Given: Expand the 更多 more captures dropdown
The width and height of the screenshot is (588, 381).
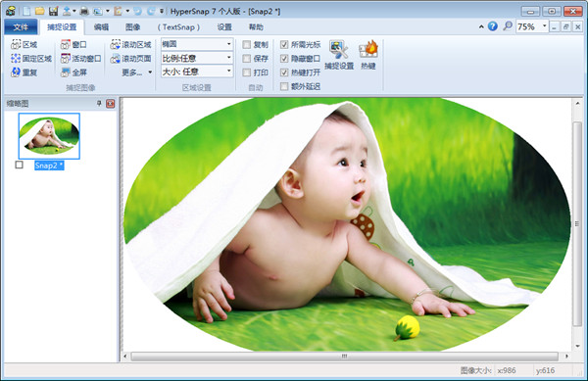Looking at the screenshot, I should coord(137,71).
